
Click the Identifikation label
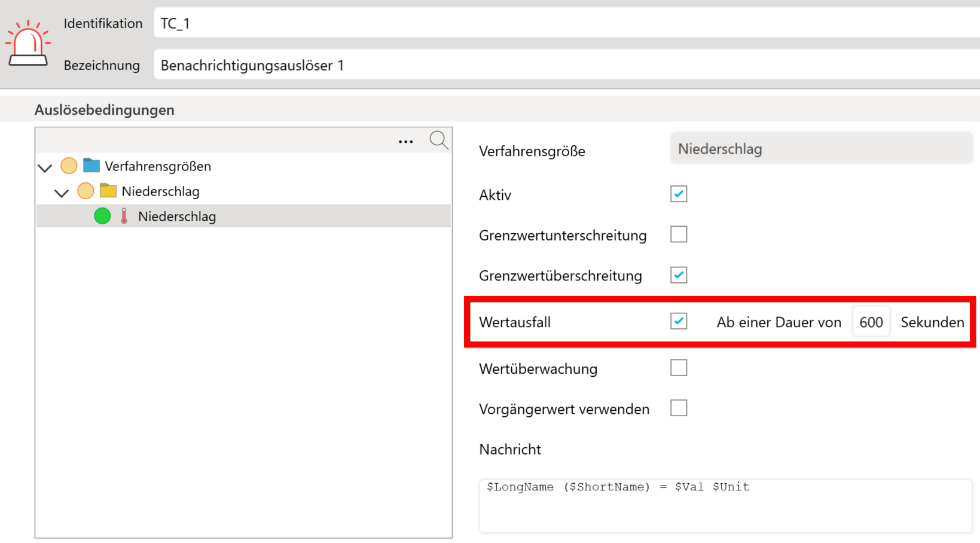click(103, 23)
